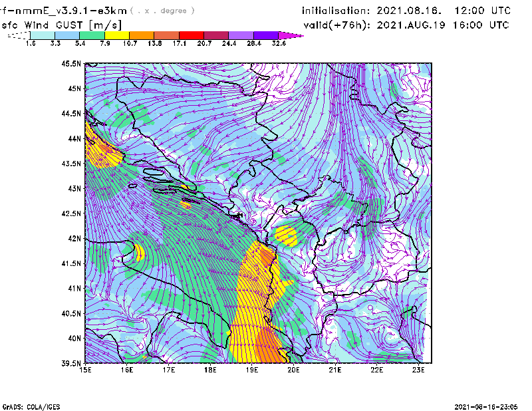Click the "23E" longitude label
Viewport: 532px width, 411px height.
[x=418, y=370]
